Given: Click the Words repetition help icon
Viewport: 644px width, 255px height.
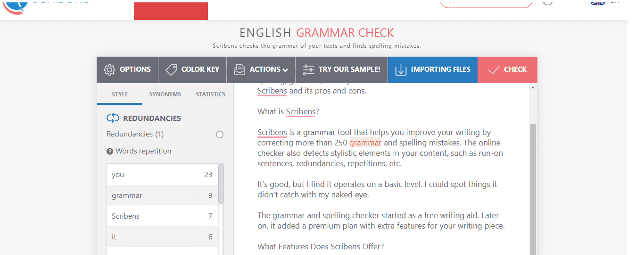Looking at the screenshot, I should (110, 152).
